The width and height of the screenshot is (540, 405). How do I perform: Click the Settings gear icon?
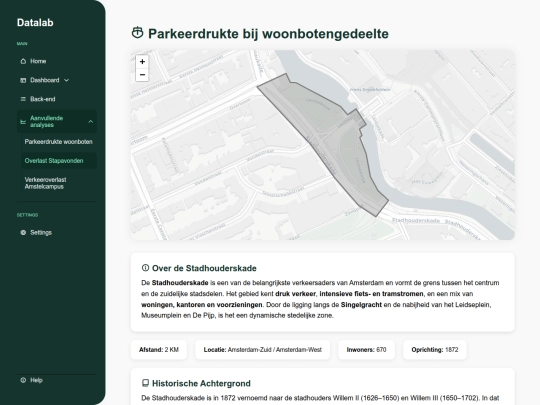point(23,232)
